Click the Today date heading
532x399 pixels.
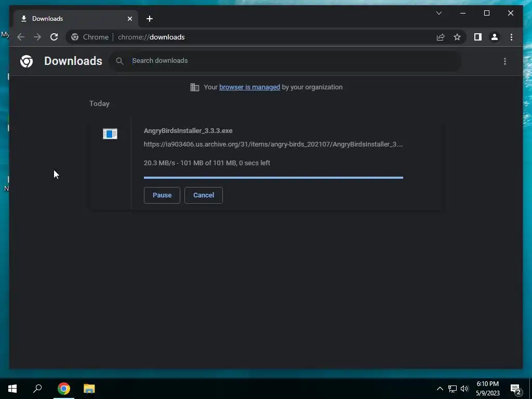(x=99, y=103)
